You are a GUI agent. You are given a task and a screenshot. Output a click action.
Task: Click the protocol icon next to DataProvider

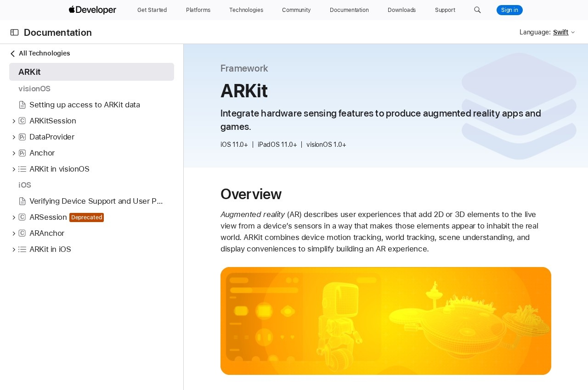click(22, 137)
